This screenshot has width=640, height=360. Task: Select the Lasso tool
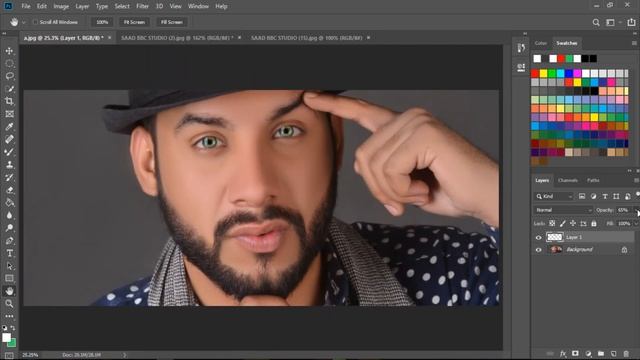(9, 76)
